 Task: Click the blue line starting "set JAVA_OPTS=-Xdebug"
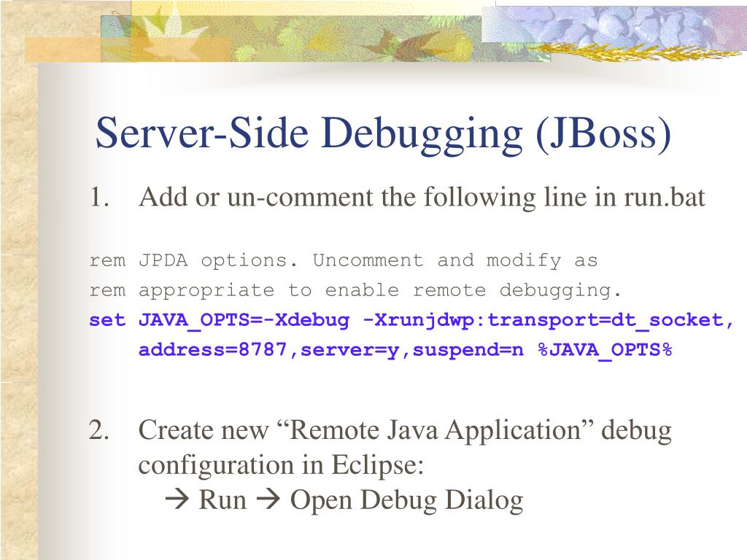pos(411,321)
